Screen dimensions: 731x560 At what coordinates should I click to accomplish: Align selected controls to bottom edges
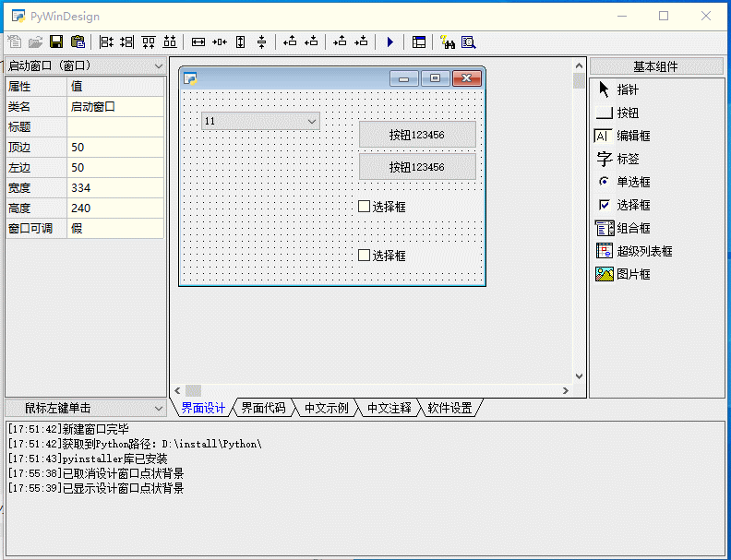pyautogui.click(x=170, y=42)
